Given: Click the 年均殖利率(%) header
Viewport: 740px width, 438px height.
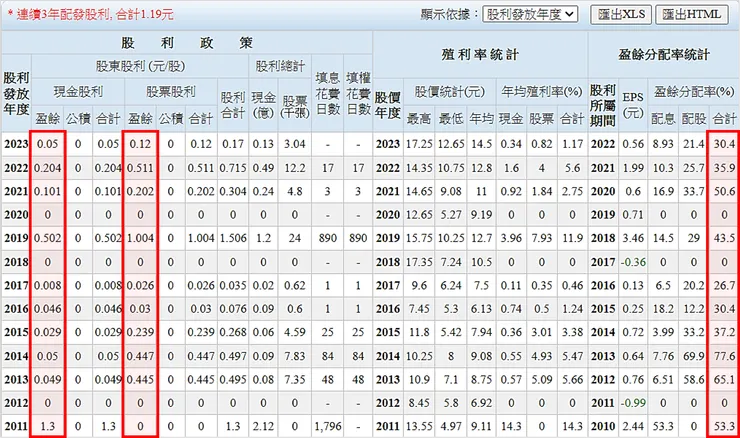Looking at the screenshot, I should point(541,92).
